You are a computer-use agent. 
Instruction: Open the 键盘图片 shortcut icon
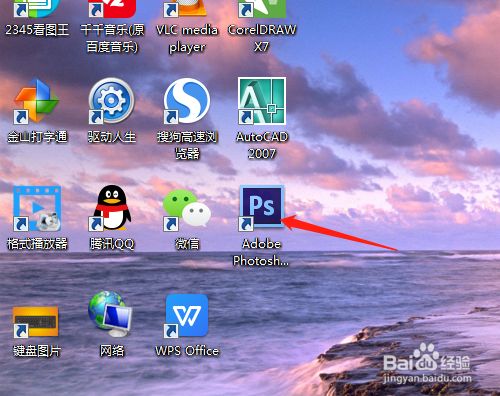(36, 322)
